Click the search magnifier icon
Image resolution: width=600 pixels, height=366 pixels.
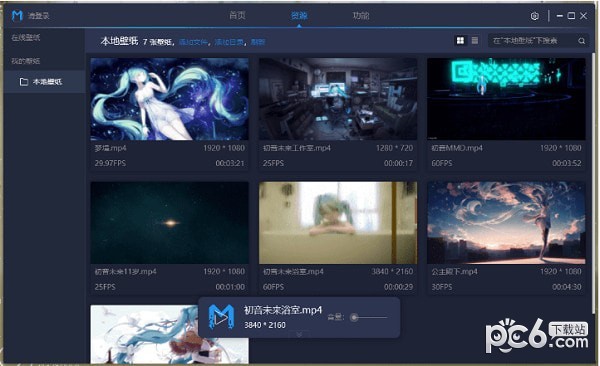(582, 41)
